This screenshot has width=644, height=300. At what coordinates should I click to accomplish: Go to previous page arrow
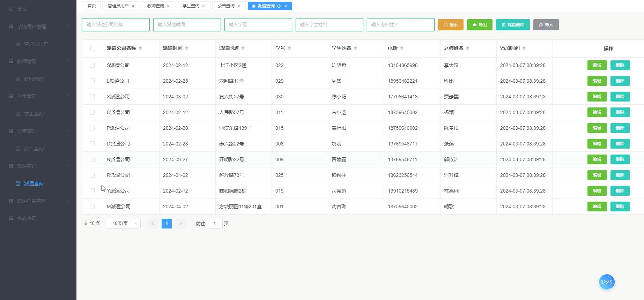(x=153, y=224)
